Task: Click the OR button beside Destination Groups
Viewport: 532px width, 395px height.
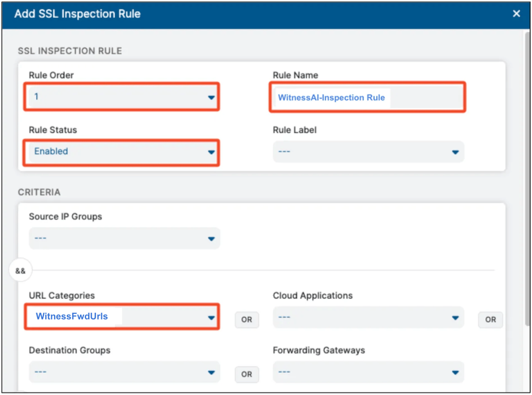Action: tap(247, 374)
